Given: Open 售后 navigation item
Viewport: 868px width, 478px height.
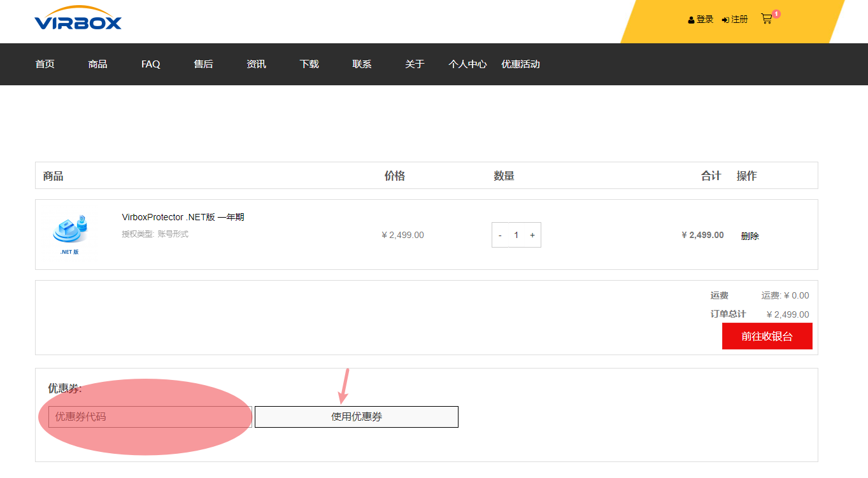Looking at the screenshot, I should 203,64.
